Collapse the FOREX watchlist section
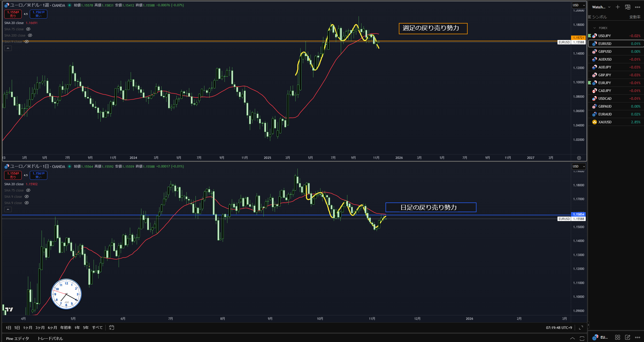This screenshot has width=644, height=342. click(595, 28)
